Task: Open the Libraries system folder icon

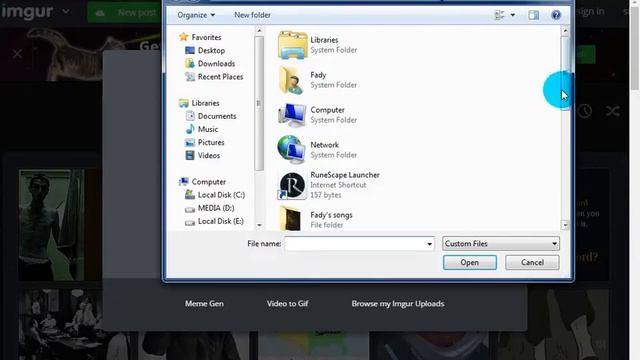Action: 292,45
